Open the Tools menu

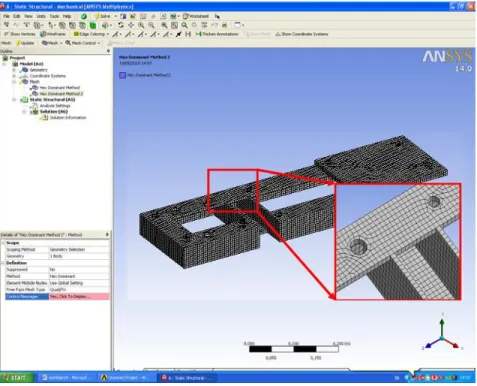tap(54, 16)
